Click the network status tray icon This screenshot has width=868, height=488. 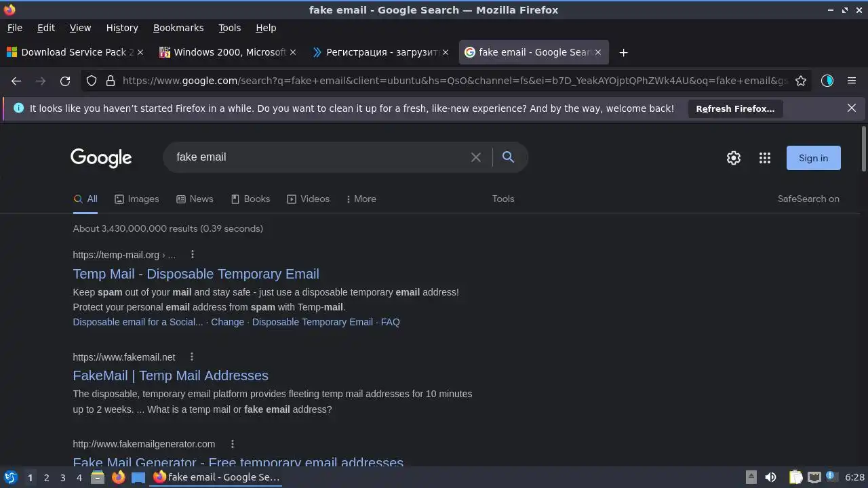[x=814, y=477]
